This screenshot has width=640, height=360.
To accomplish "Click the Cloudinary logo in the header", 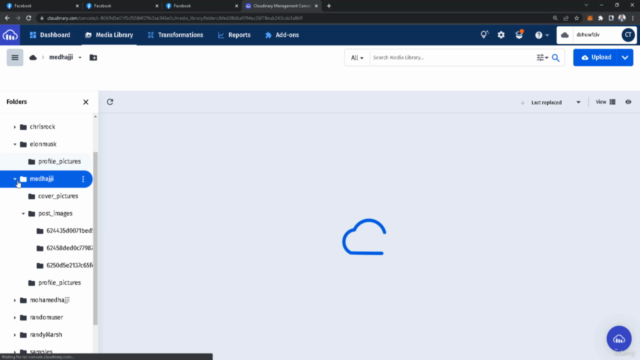I will pyautogui.click(x=10, y=35).
